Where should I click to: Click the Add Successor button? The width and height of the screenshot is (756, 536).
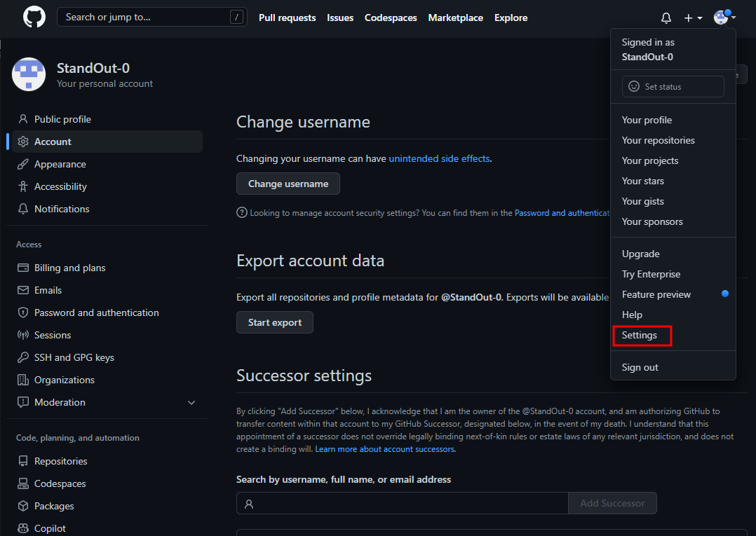click(612, 503)
